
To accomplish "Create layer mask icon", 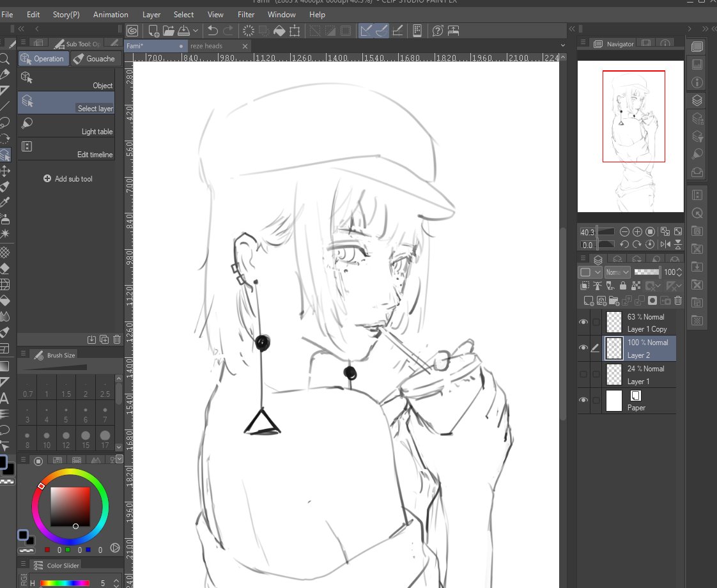I will 652,300.
